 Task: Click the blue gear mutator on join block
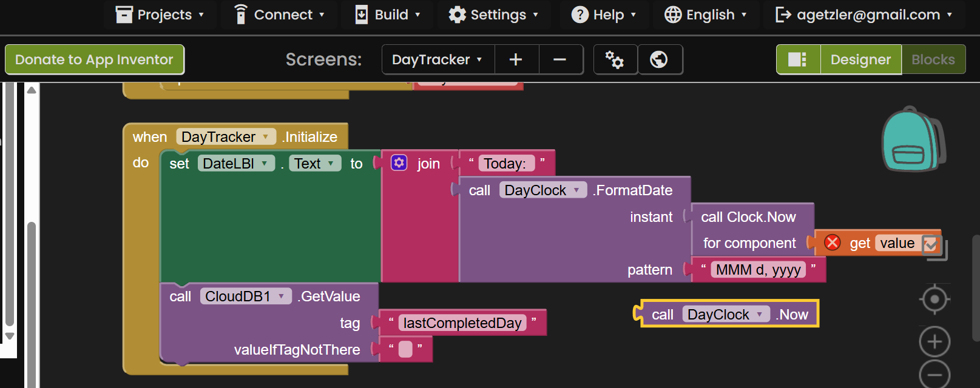(x=399, y=163)
